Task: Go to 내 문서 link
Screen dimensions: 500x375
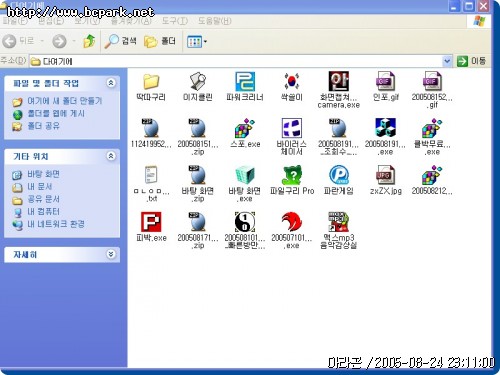Action: [x=40, y=187]
